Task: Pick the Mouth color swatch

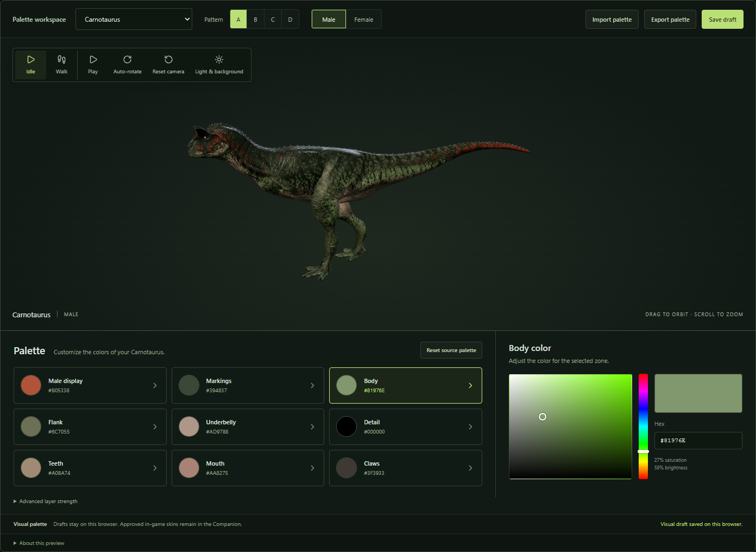Action: point(189,468)
